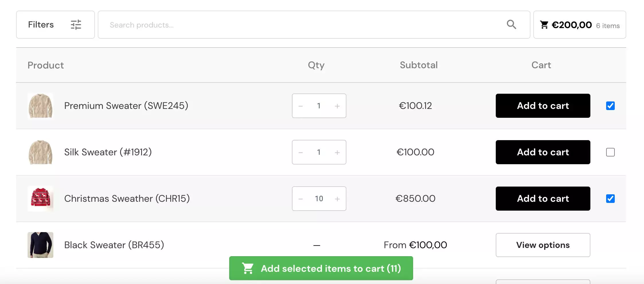Open the Filters panel
Screen dimensions: 644x284
tap(41, 25)
